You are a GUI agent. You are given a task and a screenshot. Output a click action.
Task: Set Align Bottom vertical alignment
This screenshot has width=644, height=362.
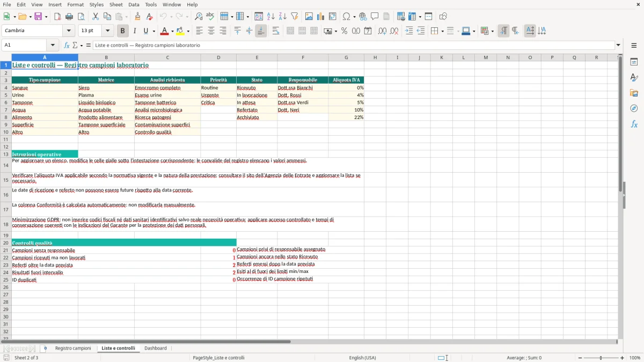point(261,31)
